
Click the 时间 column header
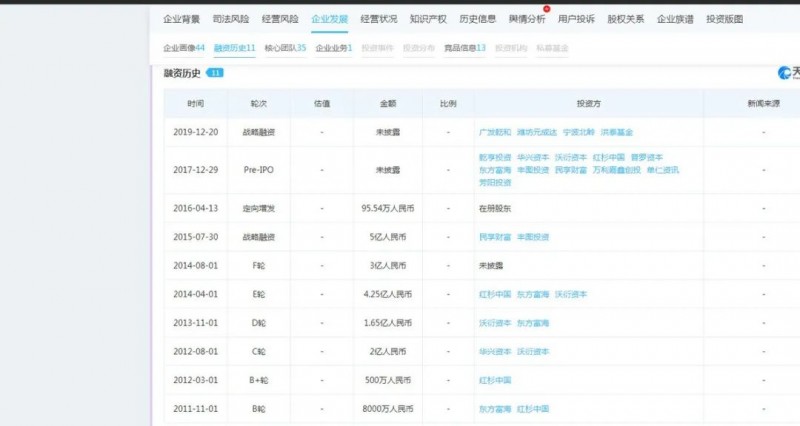pos(195,104)
